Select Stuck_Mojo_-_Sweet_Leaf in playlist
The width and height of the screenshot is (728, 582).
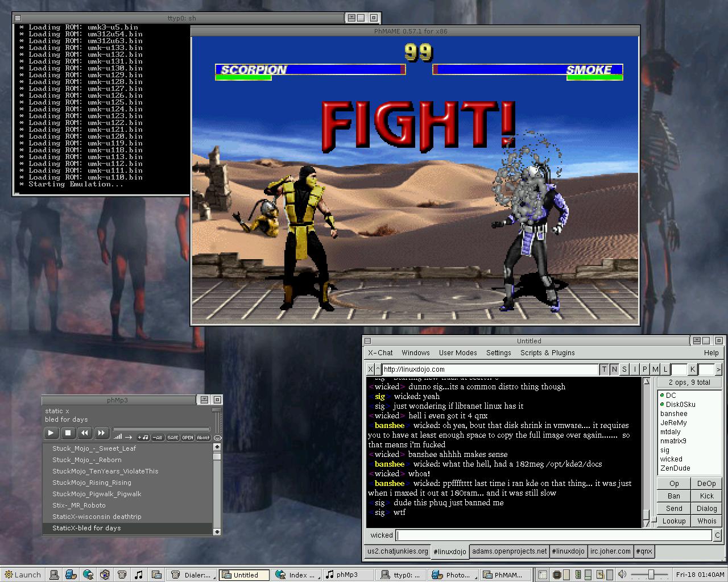pos(127,448)
